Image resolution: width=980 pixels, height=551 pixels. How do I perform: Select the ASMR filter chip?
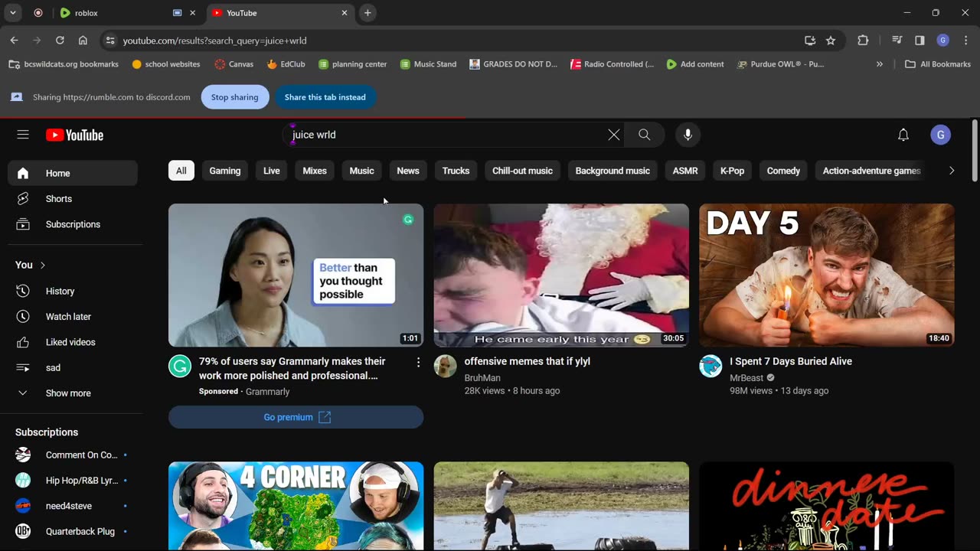[685, 171]
